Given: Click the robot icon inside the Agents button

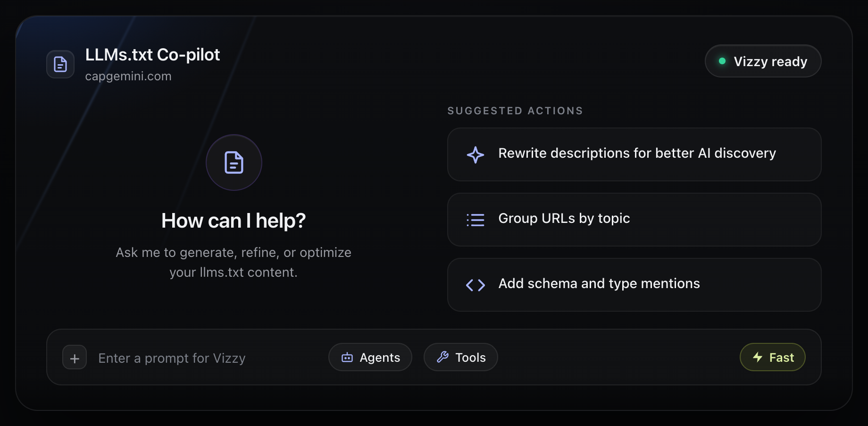Looking at the screenshot, I should (x=347, y=357).
